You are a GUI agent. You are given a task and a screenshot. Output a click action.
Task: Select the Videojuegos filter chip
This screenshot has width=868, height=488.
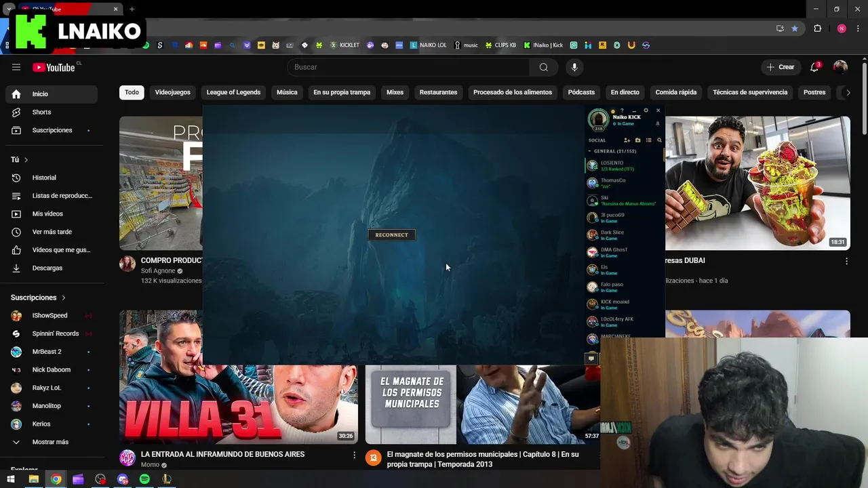pyautogui.click(x=173, y=92)
